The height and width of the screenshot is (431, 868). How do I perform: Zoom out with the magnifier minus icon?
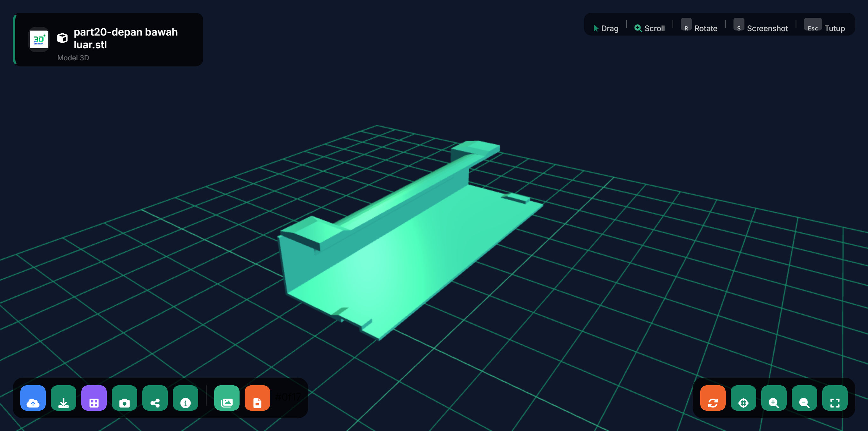pos(804,398)
